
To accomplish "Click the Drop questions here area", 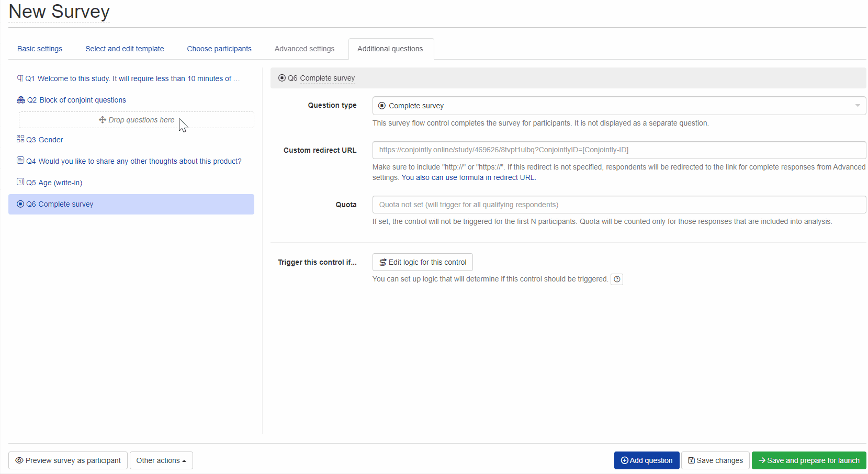I will point(137,120).
